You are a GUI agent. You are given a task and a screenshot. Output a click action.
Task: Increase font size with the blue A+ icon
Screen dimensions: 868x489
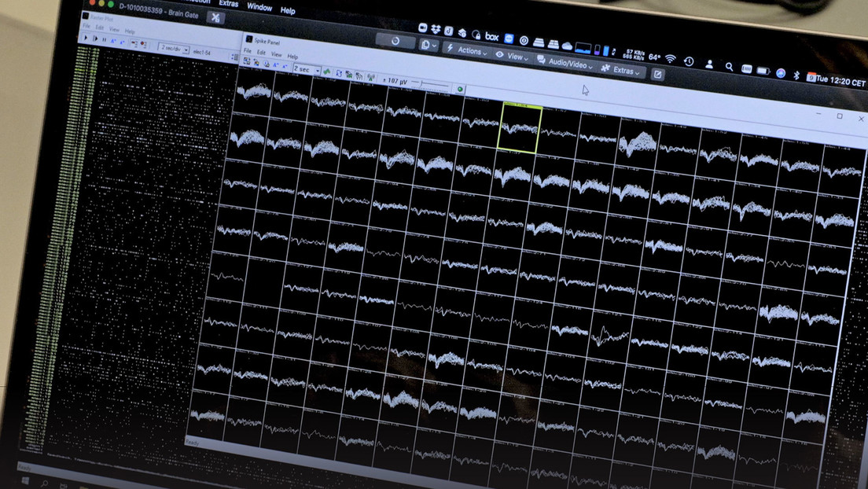(x=113, y=40)
